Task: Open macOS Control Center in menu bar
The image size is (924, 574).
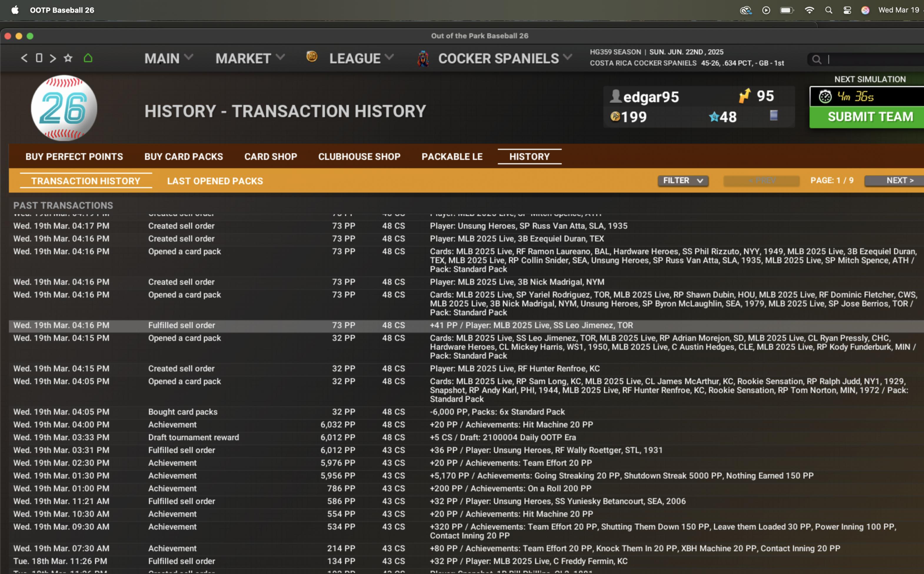Action: point(847,10)
